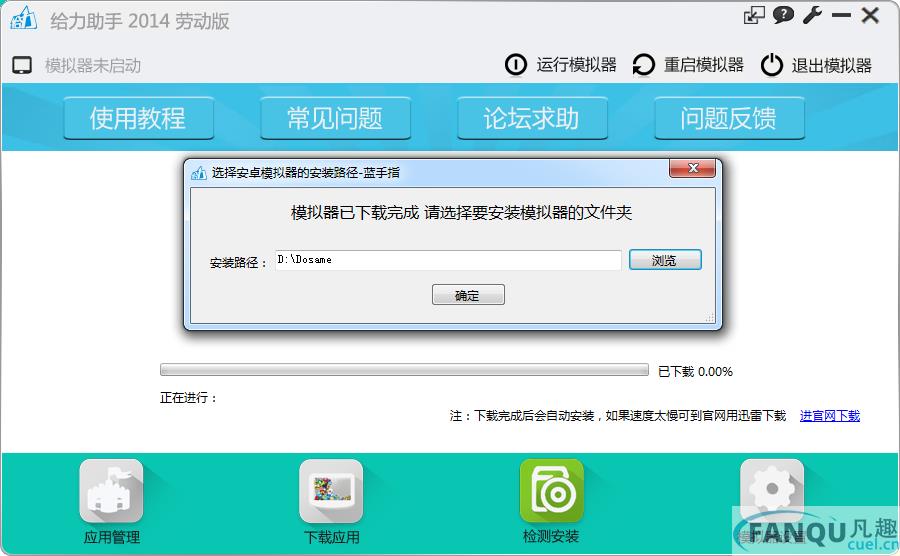Click the 下载应用 label
The image size is (900, 556).
point(331,537)
